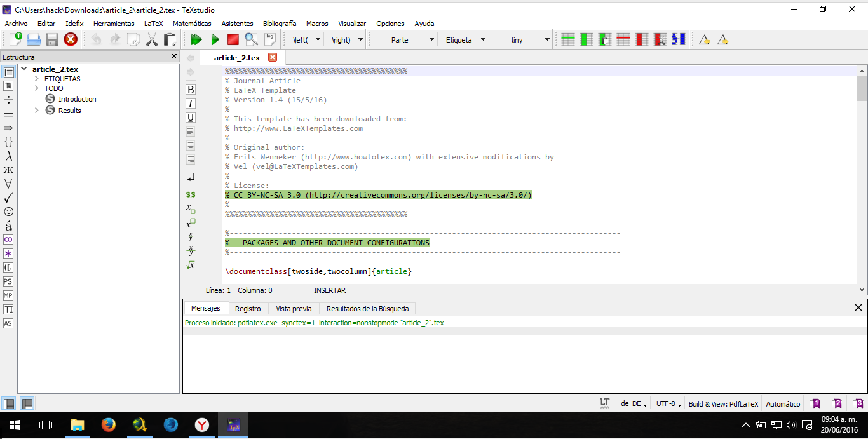Toggle bookmark 2 in status bar
This screenshot has height=439, width=868.
[x=837, y=403]
